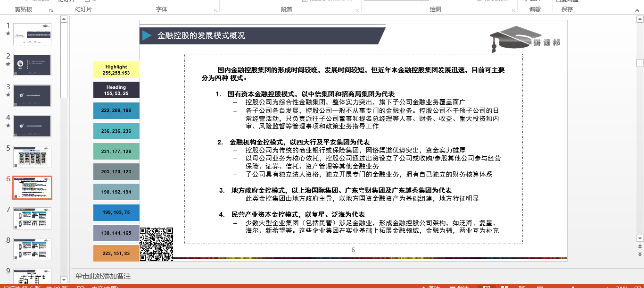Click heading 地方政府金控模式

click(341, 190)
